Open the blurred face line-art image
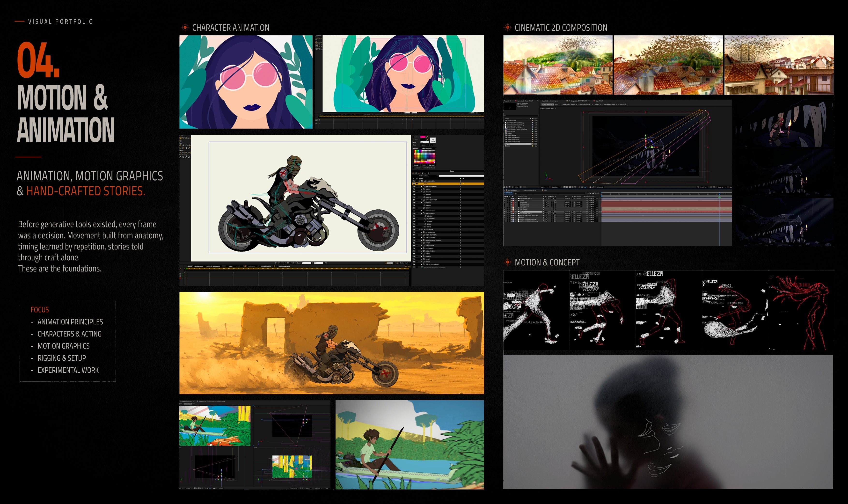The width and height of the screenshot is (848, 504). [x=668, y=422]
